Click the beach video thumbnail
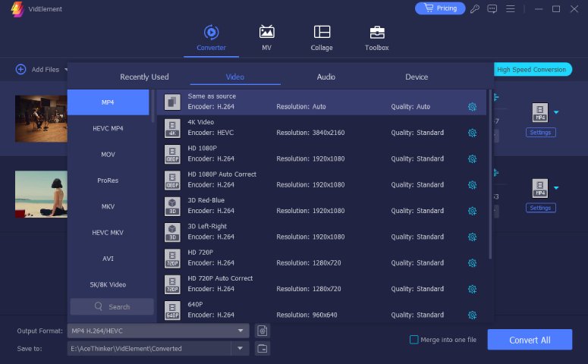The width and height of the screenshot is (588, 364). pyautogui.click(x=41, y=194)
